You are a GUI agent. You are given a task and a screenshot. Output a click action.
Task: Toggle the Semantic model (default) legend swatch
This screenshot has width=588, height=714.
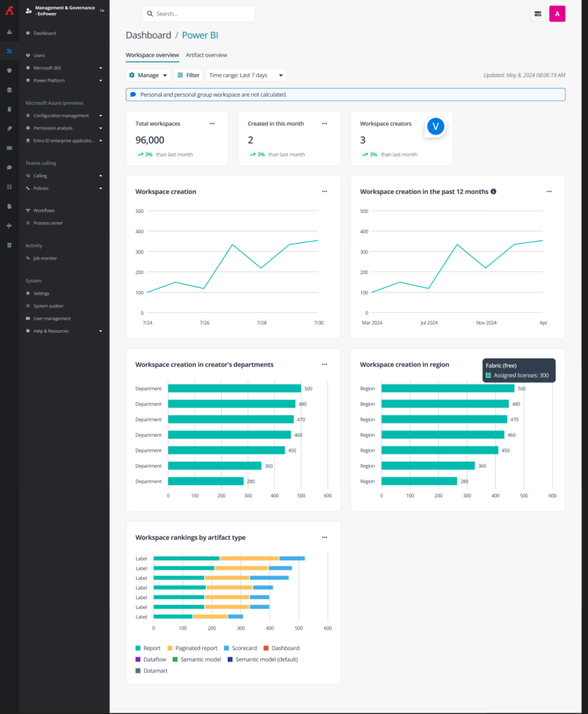point(230,660)
